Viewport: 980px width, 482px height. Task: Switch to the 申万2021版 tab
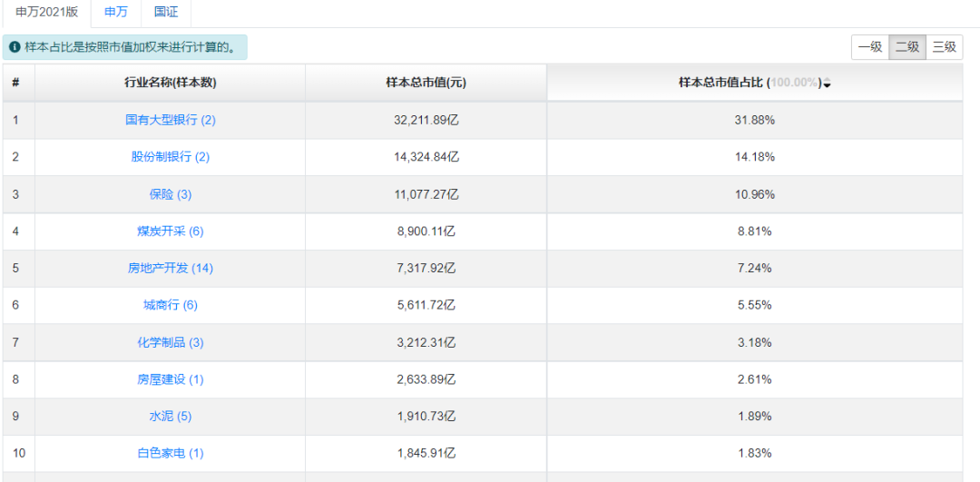47,12
